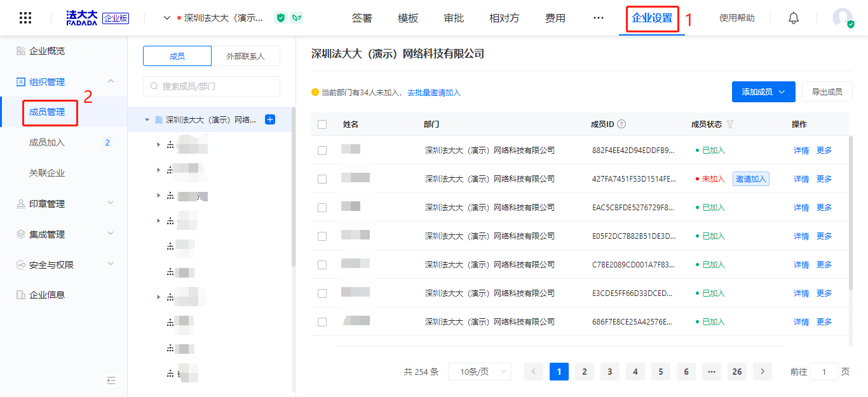
Task: Open the notification bell
Action: tap(794, 18)
